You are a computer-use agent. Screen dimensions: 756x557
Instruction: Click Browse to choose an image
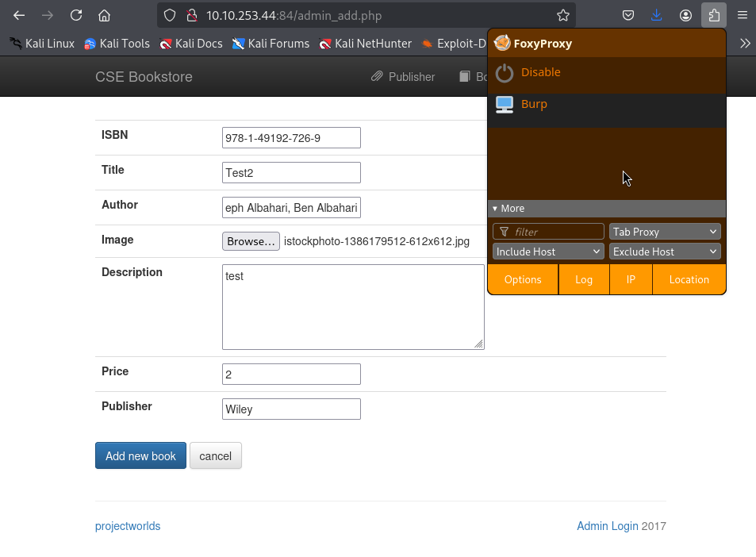click(x=251, y=241)
